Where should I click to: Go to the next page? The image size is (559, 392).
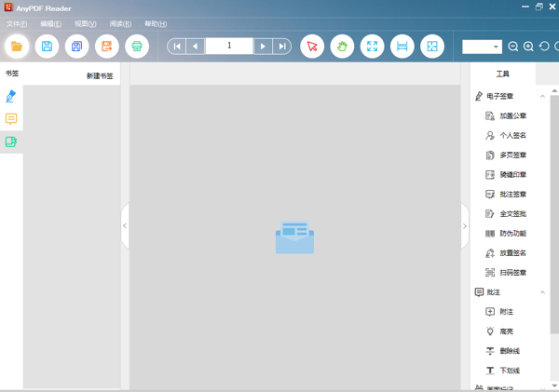point(263,47)
